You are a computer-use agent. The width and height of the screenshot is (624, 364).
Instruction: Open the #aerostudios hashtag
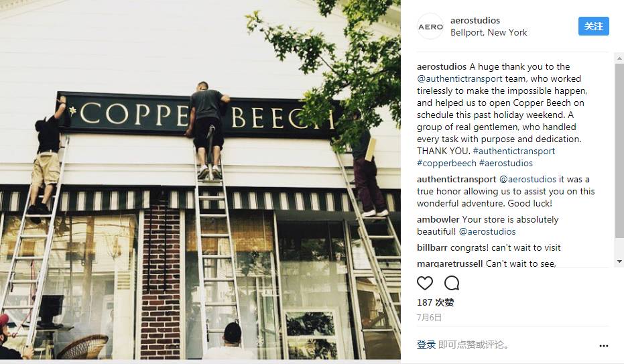coord(506,163)
